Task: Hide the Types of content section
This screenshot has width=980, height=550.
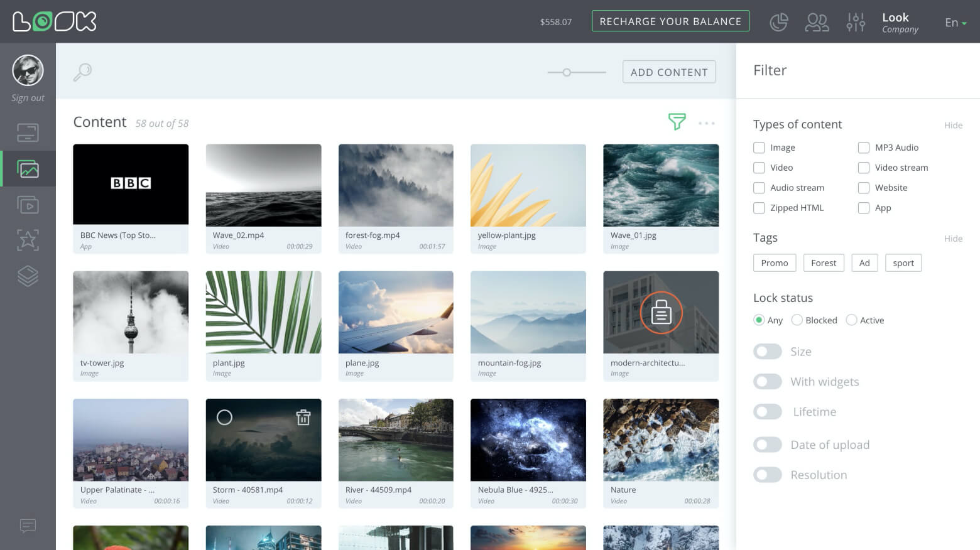Action: click(953, 125)
